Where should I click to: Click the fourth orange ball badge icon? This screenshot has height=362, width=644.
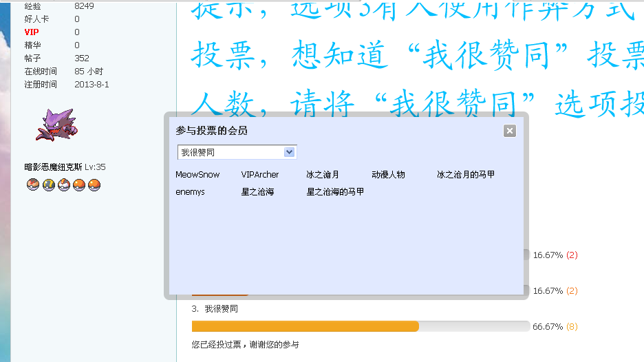(x=79, y=185)
